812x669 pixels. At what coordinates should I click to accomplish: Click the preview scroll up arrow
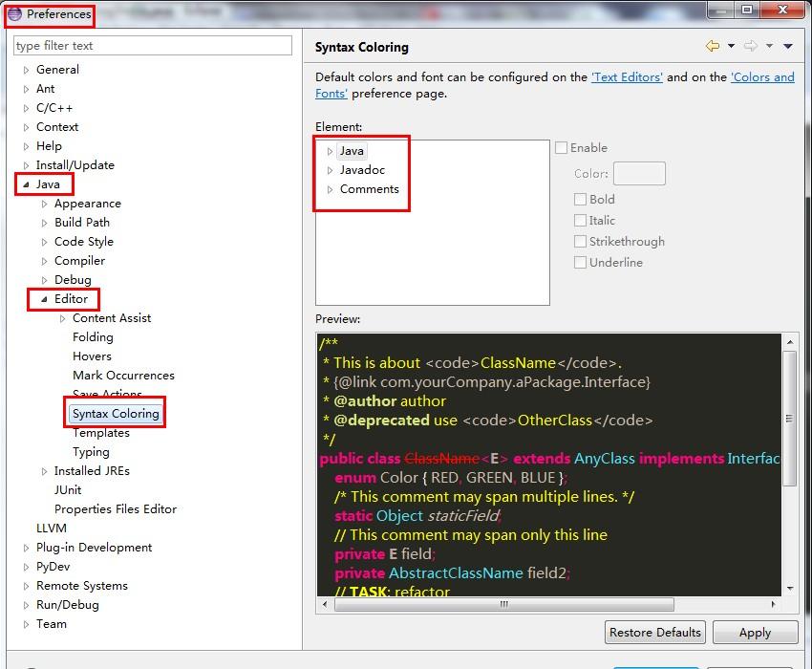tap(790, 342)
